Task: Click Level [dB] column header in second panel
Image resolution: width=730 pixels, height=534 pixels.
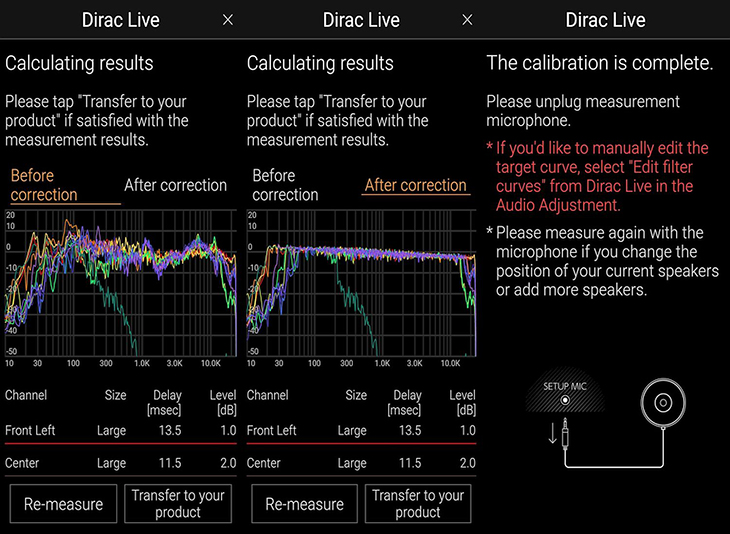Action: click(x=462, y=403)
